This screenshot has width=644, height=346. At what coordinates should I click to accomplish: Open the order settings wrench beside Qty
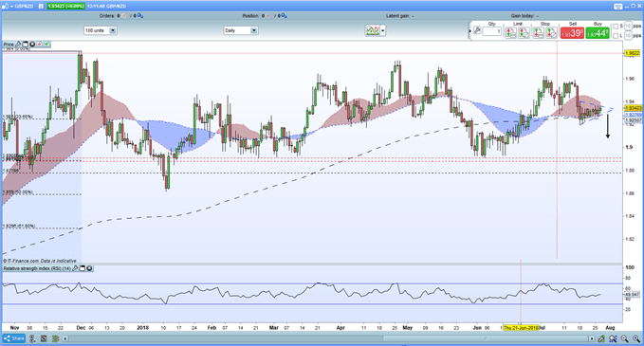[477, 30]
